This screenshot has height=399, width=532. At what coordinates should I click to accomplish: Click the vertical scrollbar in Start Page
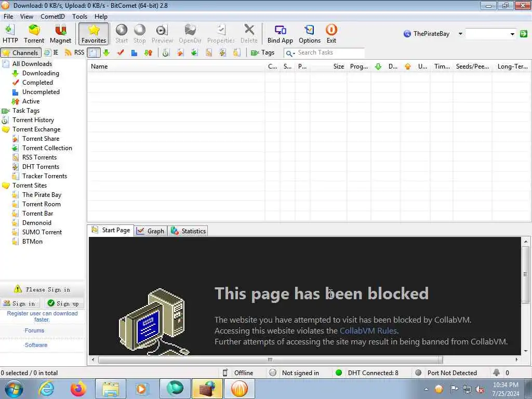coord(526,275)
